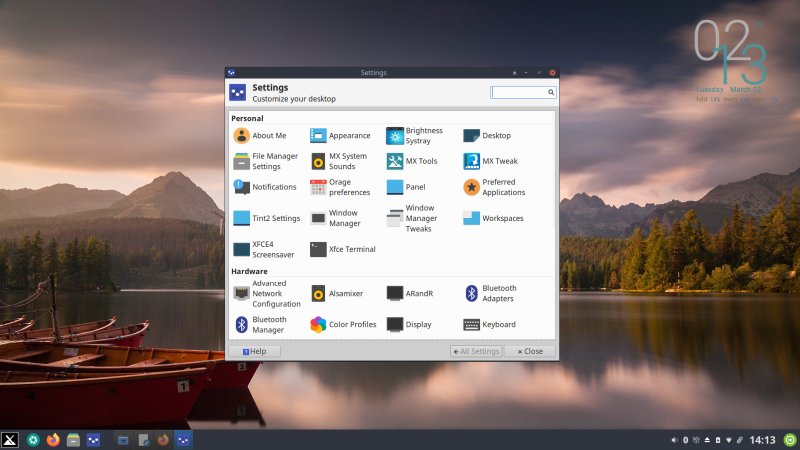Screen dimensions: 800x450
Task: Click the settings search field
Action: click(x=518, y=92)
